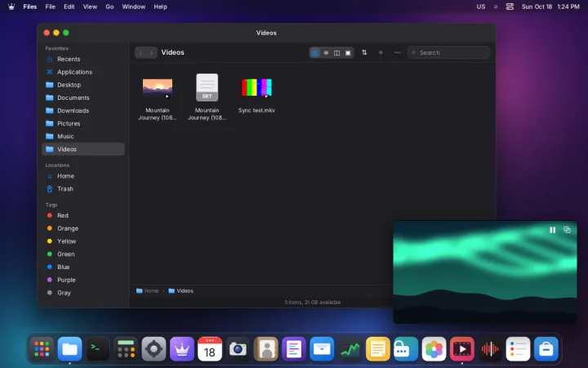Open Recents in the sidebar
The width and height of the screenshot is (588, 368).
(x=82, y=59)
